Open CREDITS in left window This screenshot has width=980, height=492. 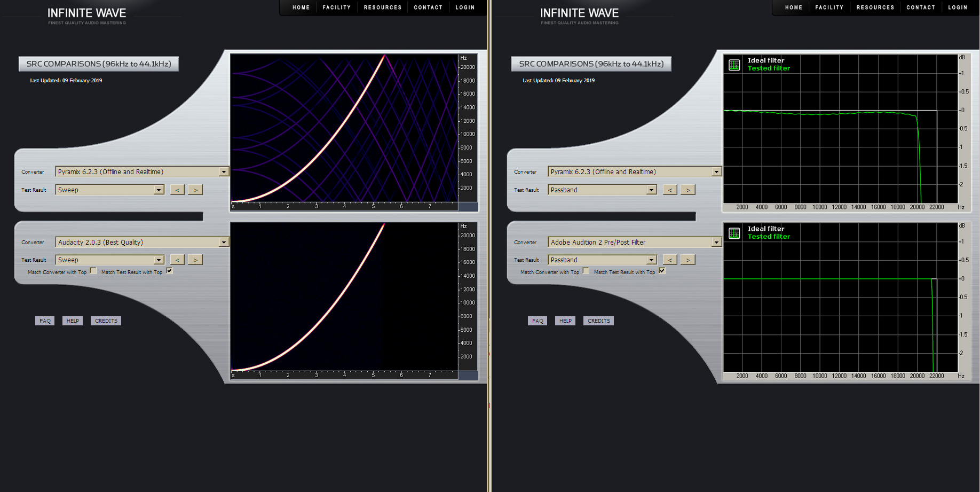coord(106,321)
